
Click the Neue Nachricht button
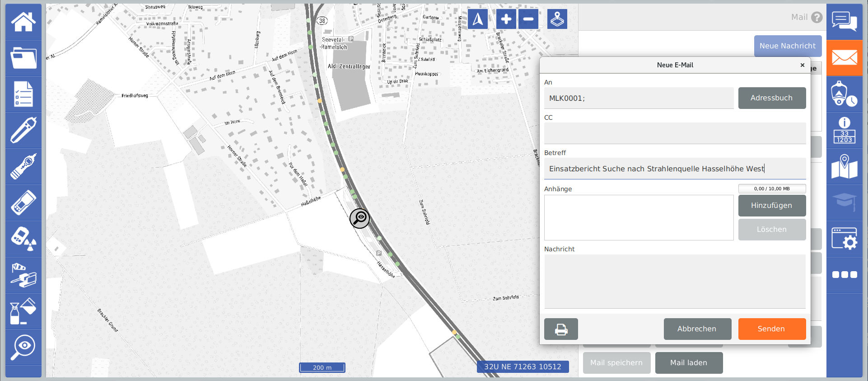(788, 46)
